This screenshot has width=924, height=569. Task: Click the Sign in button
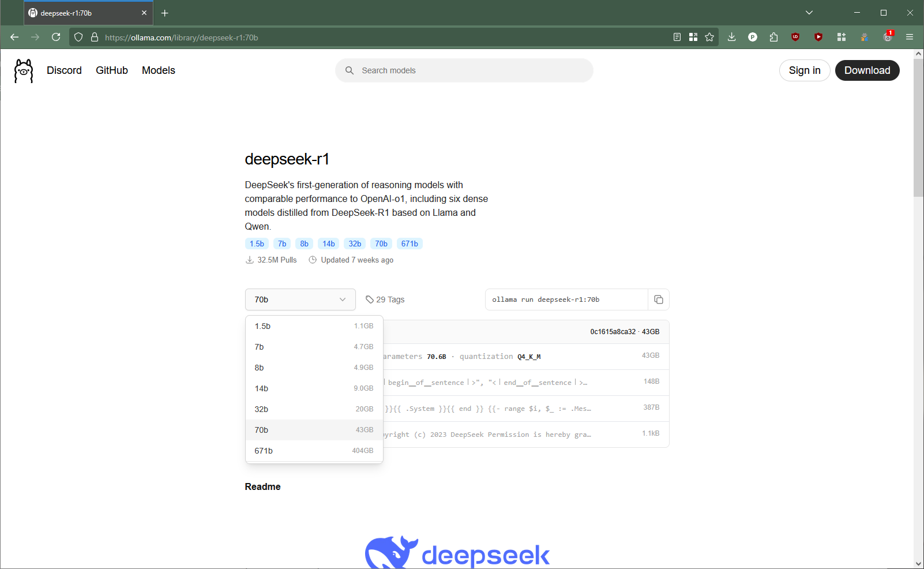804,70
